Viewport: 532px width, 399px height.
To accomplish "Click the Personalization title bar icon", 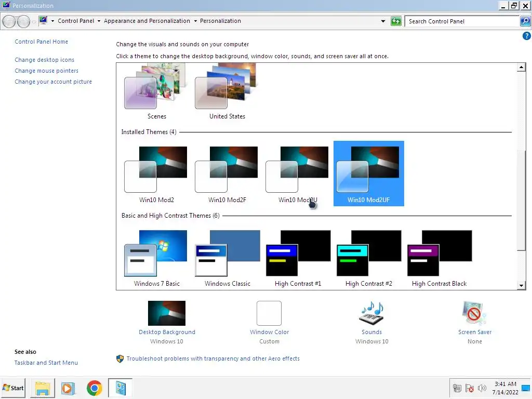I will pos(6,5).
